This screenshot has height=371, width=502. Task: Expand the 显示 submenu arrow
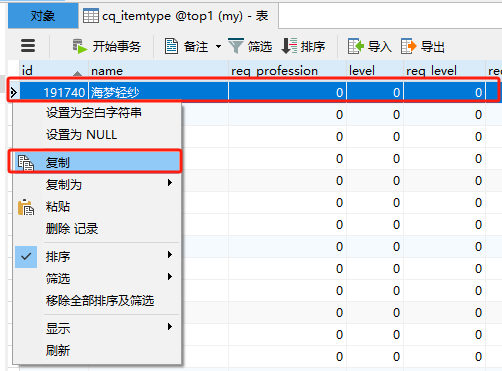point(170,326)
